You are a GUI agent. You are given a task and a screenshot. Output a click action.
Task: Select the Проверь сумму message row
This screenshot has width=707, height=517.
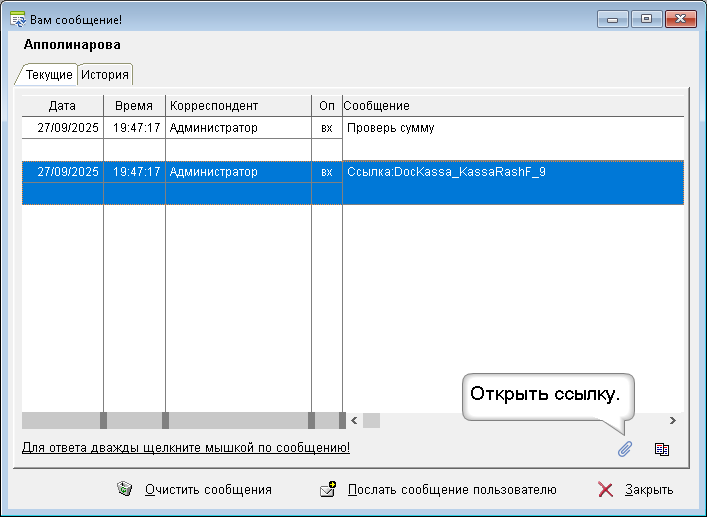tap(390, 128)
